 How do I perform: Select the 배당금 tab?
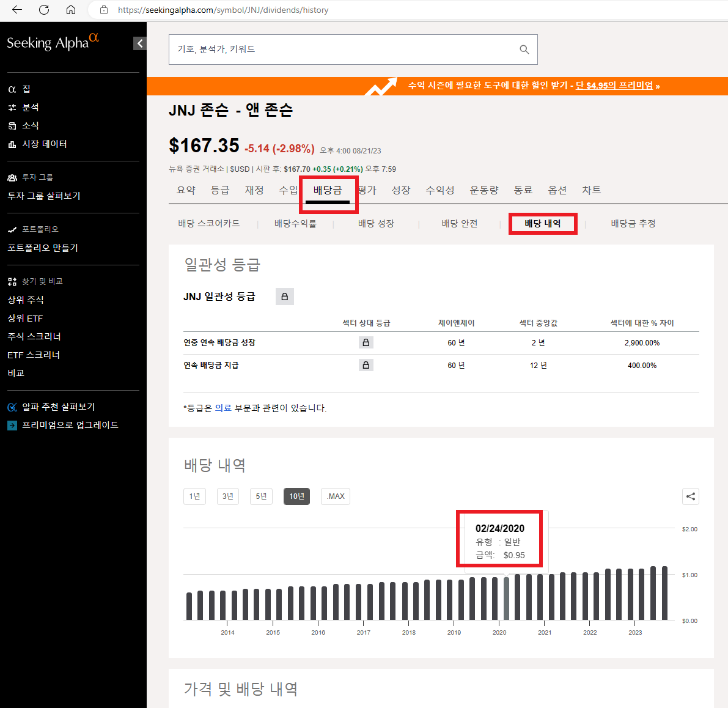(x=327, y=190)
